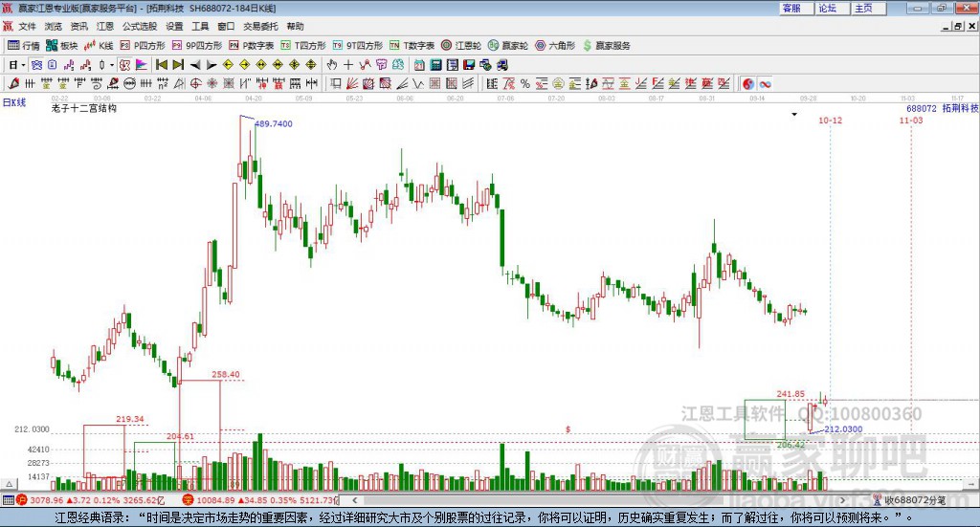Viewport: 980px width, 527px height.
Task: Click the black right arrow scroll icon
Action: tap(212, 65)
